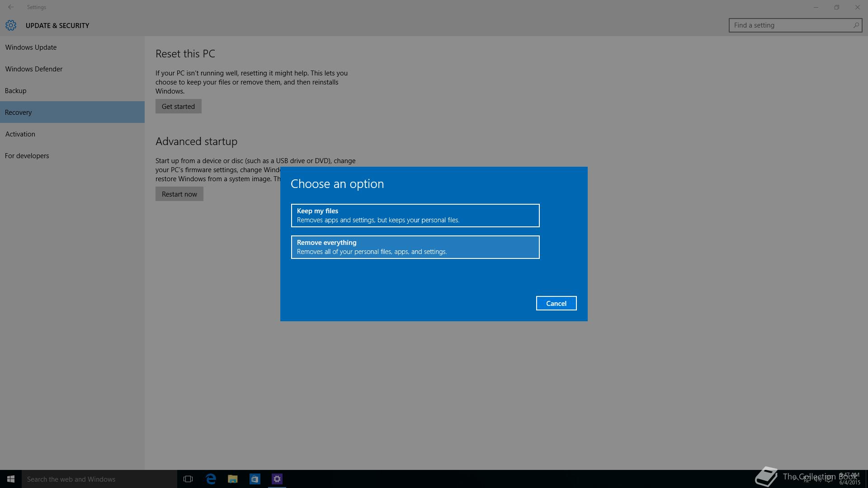
Task: Open Task View from the taskbar
Action: (188, 479)
